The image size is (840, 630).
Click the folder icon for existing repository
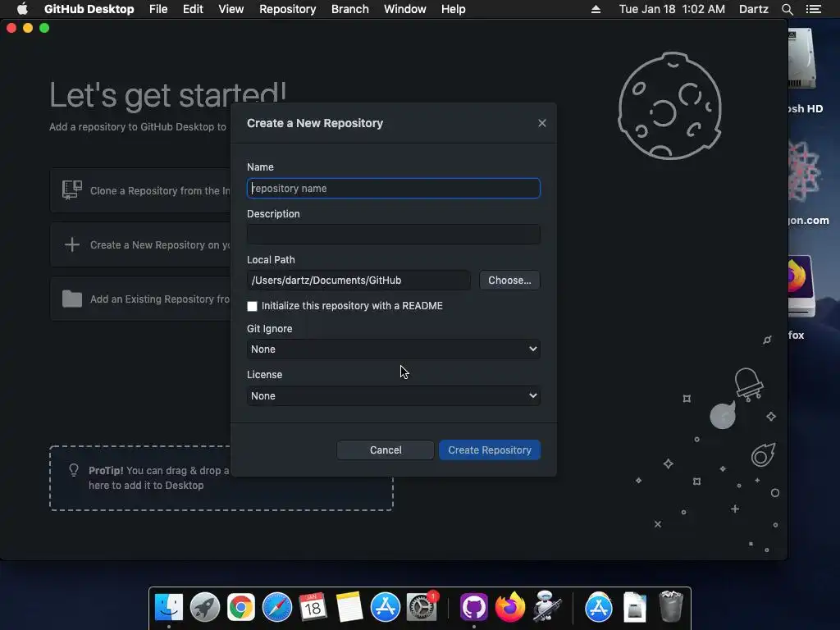(x=72, y=299)
